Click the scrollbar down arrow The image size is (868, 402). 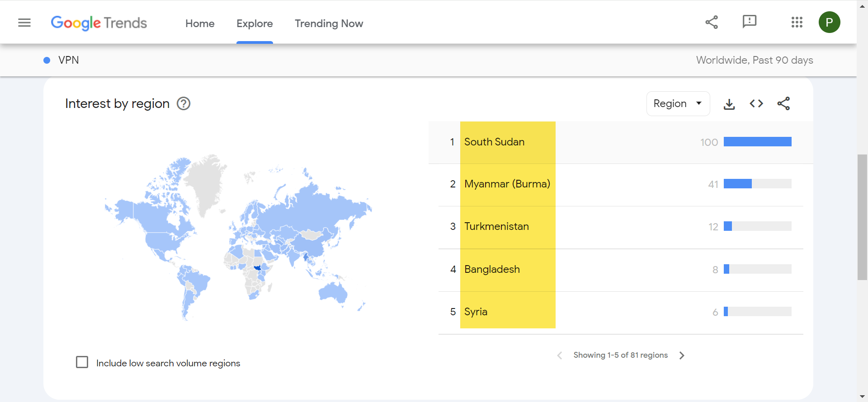click(x=862, y=397)
